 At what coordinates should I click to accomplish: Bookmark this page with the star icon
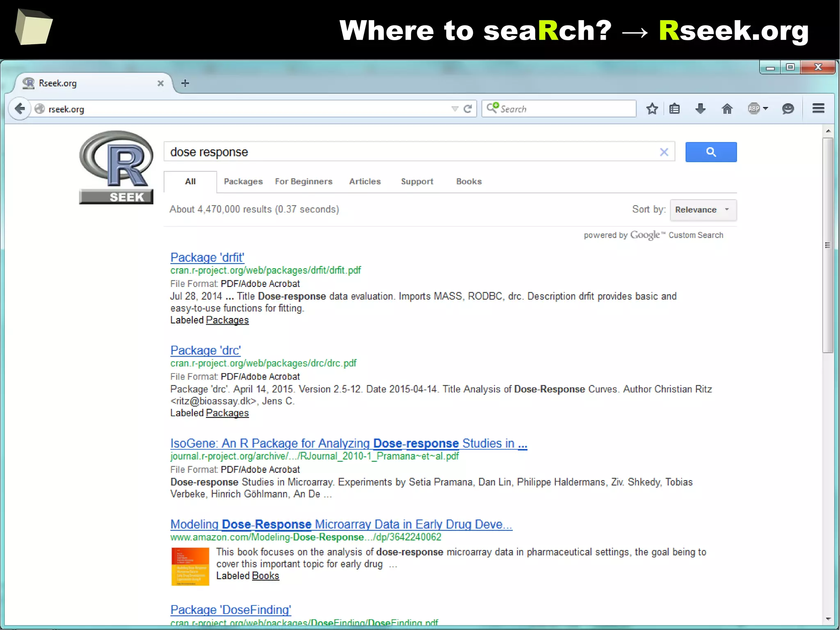coord(652,109)
